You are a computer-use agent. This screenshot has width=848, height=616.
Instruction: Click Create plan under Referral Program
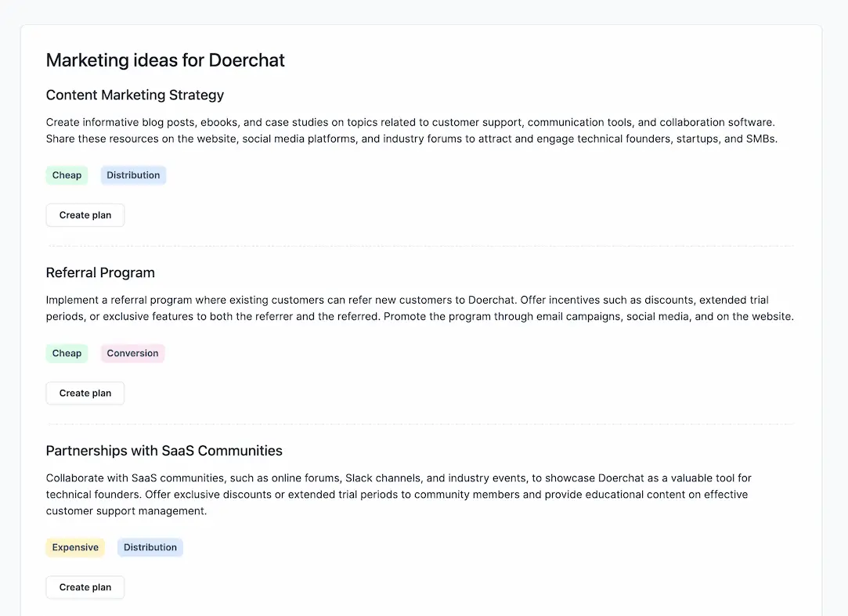tap(85, 393)
